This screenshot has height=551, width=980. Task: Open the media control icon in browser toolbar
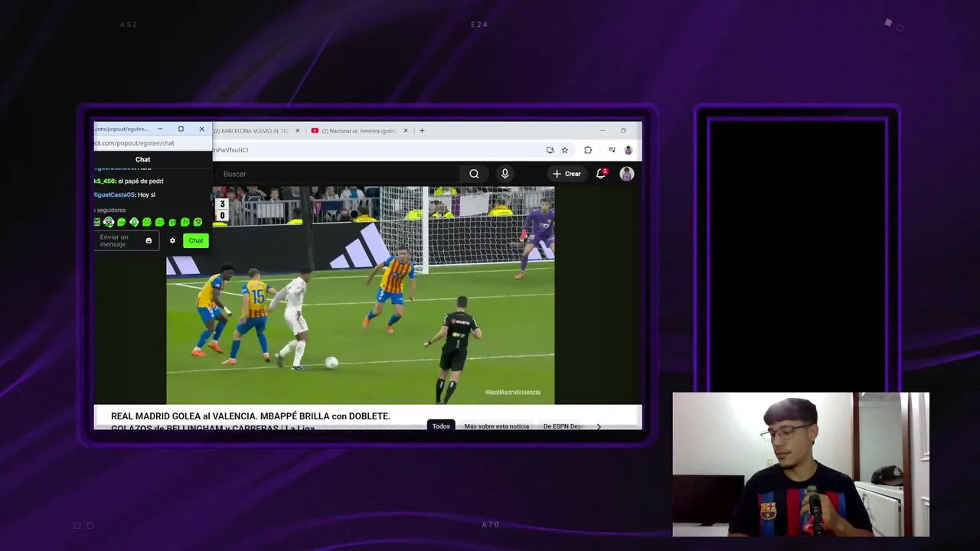click(612, 150)
